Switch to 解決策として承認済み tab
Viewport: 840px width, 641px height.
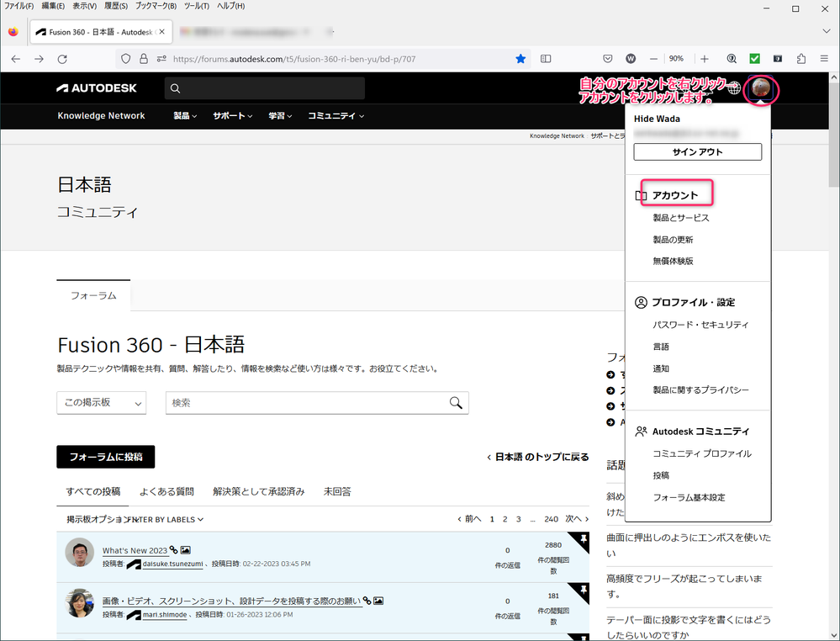[x=259, y=491]
